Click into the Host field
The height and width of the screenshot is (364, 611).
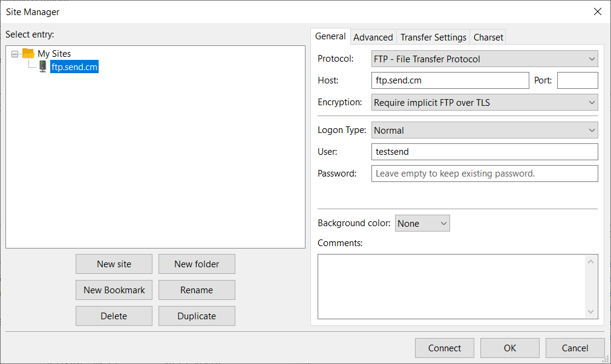pyautogui.click(x=450, y=80)
